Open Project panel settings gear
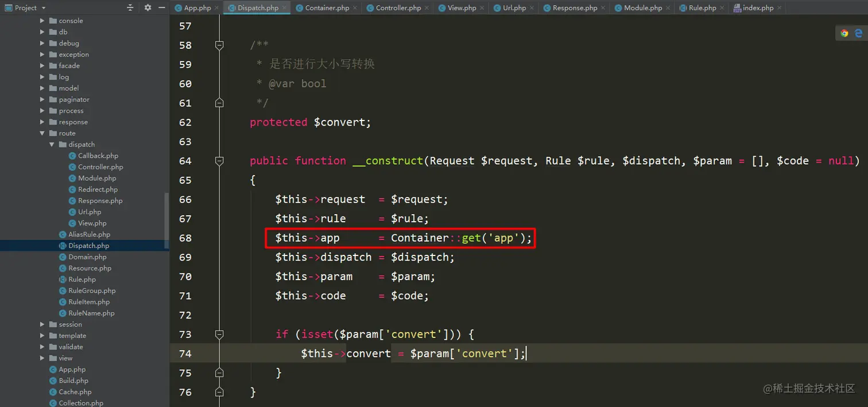Image resolution: width=868 pixels, height=407 pixels. pos(148,7)
